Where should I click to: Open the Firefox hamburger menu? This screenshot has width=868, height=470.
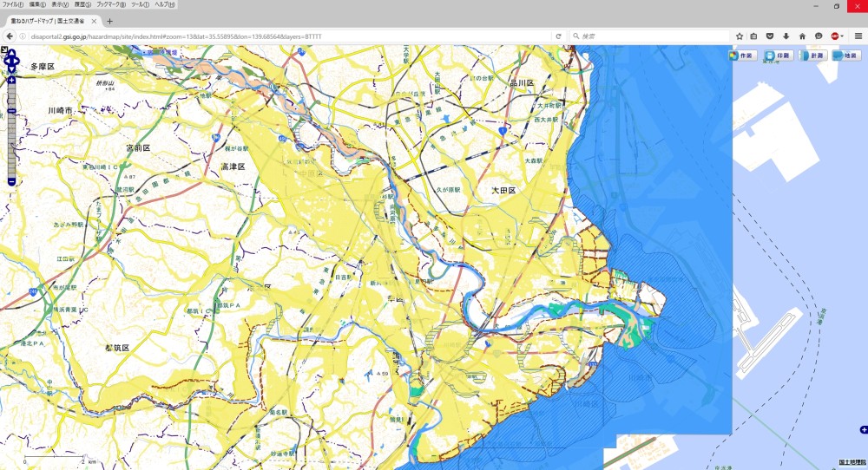pyautogui.click(x=858, y=36)
